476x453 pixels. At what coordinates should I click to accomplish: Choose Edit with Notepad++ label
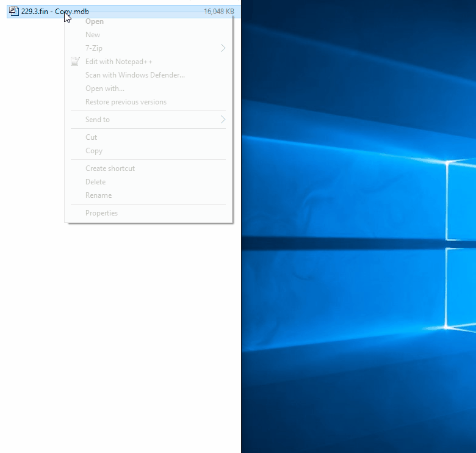[x=119, y=62]
